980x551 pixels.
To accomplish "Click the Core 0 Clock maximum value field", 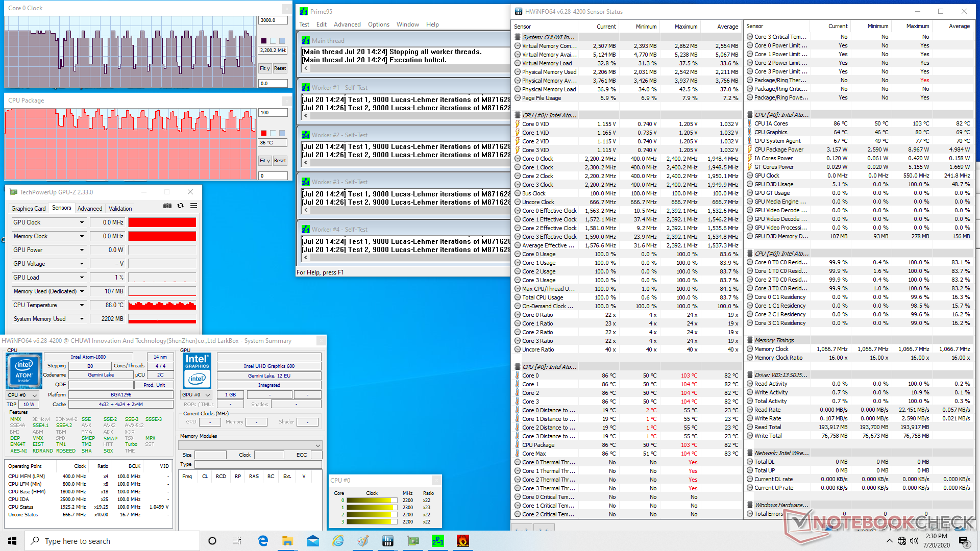I will pyautogui.click(x=273, y=20).
